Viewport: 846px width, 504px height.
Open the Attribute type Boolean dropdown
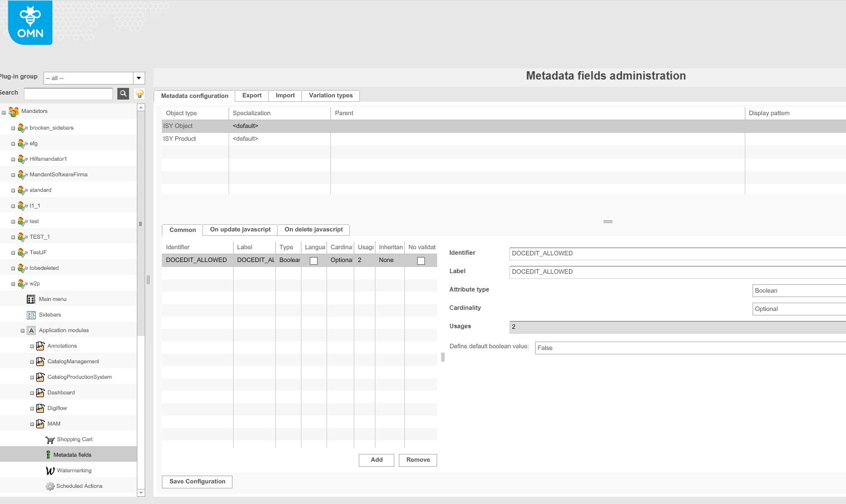(799, 290)
